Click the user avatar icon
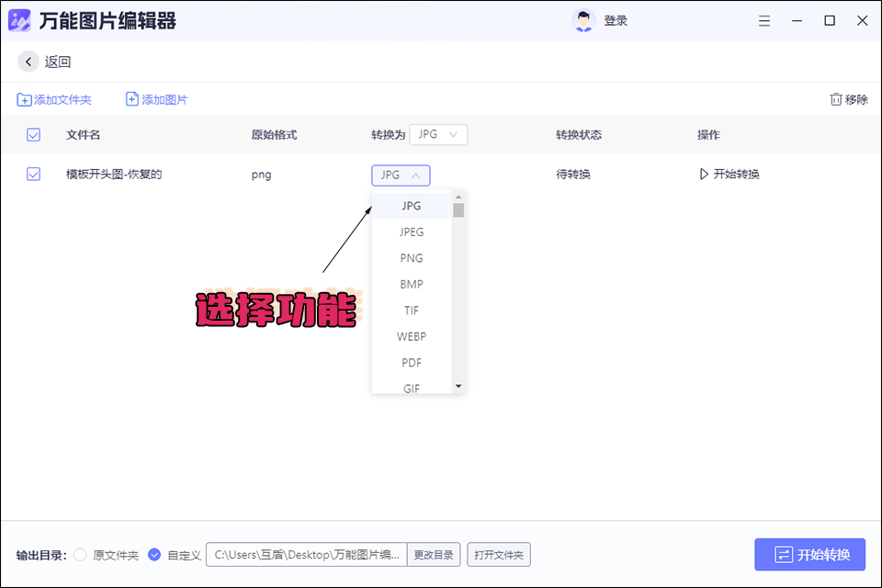Screen dimensions: 882x588 tap(583, 21)
